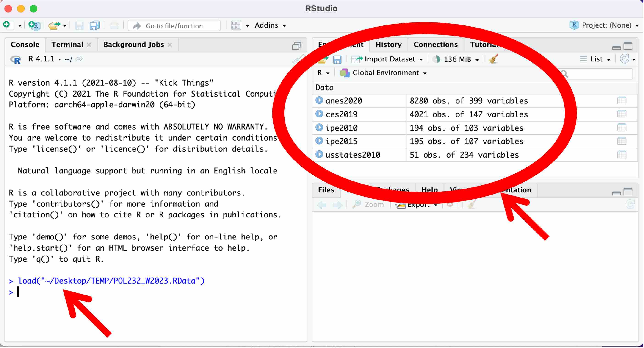This screenshot has height=348, width=644.
Task: Expand the ces2019 data object
Action: 319,114
